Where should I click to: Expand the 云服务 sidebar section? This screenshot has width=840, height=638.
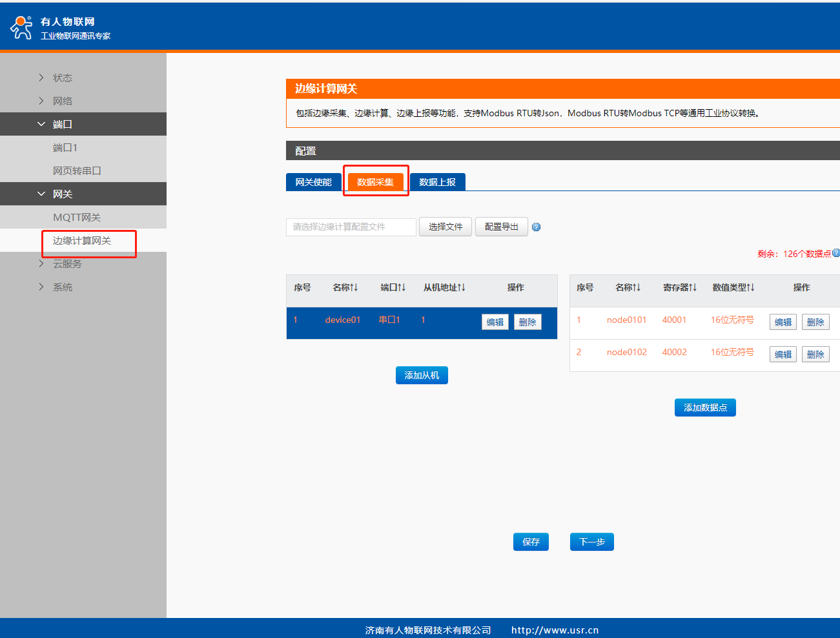pyautogui.click(x=67, y=263)
